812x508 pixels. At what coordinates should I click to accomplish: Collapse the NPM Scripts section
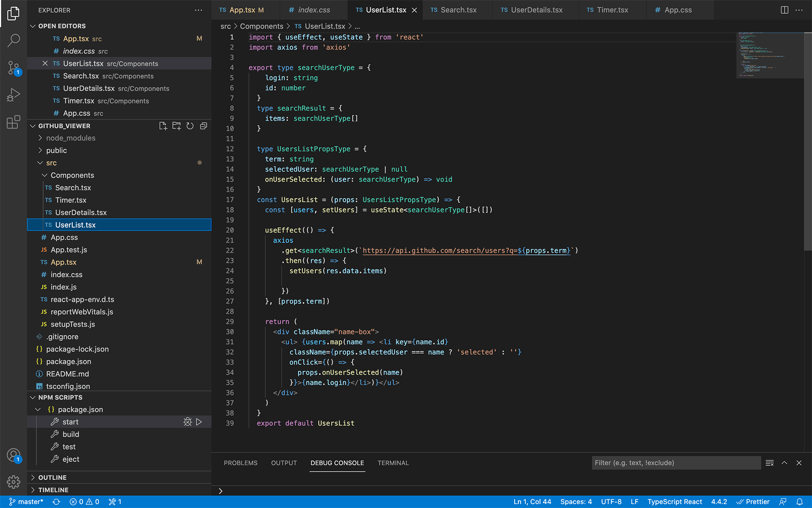click(x=32, y=397)
